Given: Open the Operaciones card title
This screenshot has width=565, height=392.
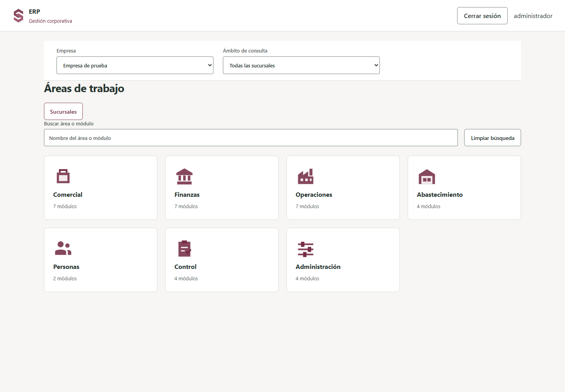Looking at the screenshot, I should [x=314, y=195].
